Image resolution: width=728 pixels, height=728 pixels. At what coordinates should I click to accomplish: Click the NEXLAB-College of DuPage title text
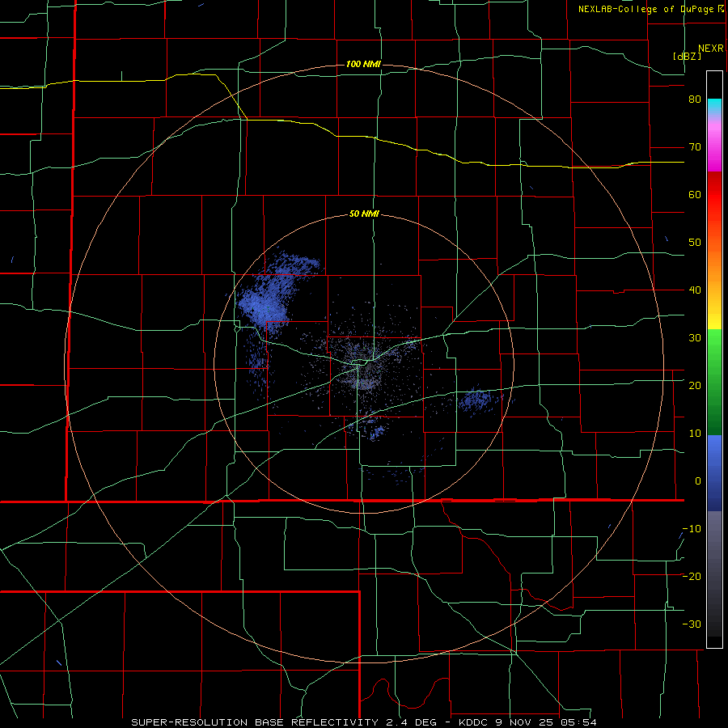click(x=646, y=9)
